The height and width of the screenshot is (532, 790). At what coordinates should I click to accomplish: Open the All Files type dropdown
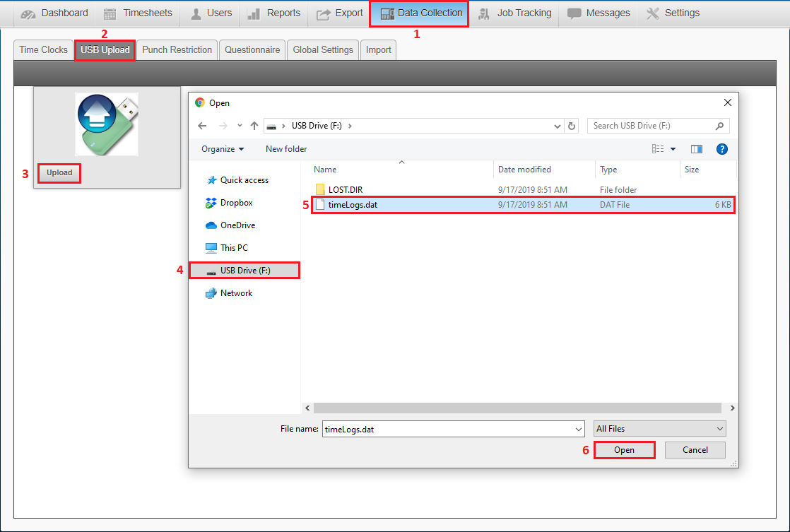(x=659, y=429)
